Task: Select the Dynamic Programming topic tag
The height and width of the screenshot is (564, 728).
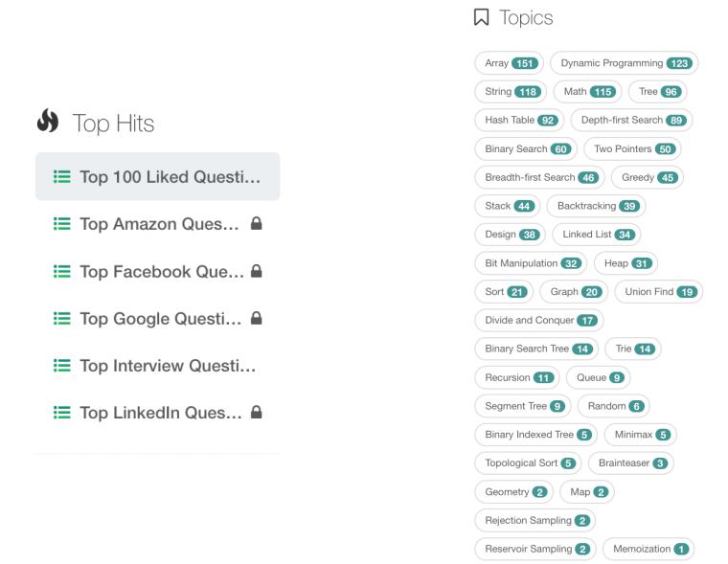Action: [624, 63]
